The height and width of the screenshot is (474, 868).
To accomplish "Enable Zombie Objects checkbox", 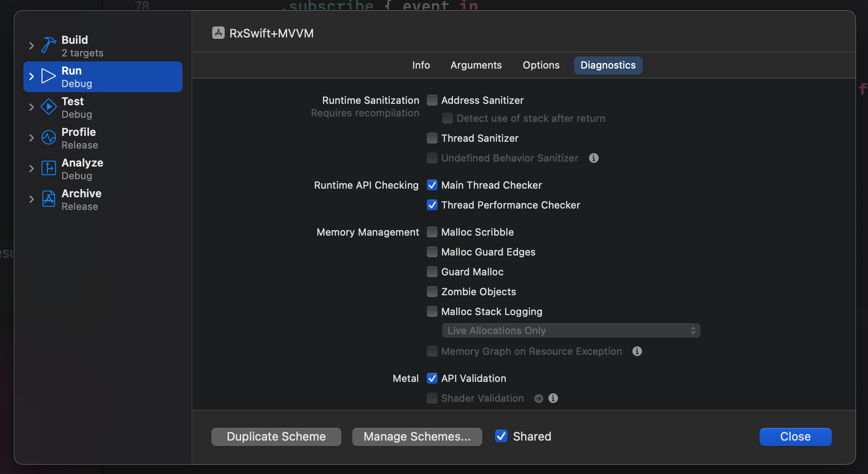I will pyautogui.click(x=432, y=292).
